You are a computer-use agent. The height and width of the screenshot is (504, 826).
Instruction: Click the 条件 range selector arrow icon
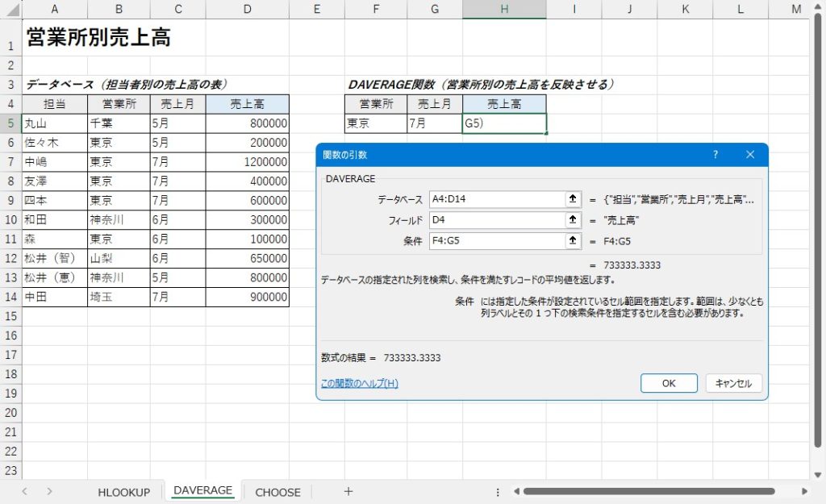(574, 241)
